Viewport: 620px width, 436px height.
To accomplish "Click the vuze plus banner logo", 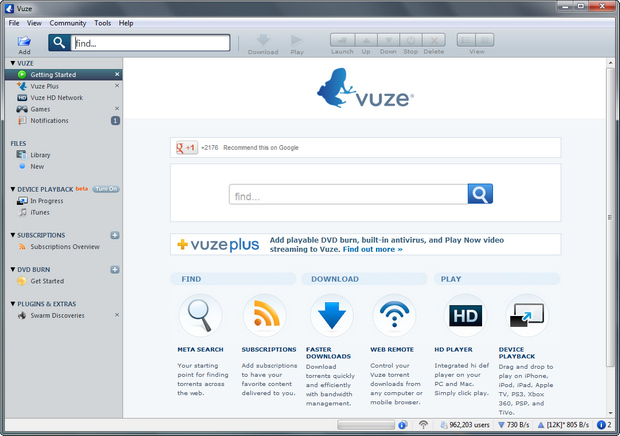I will 218,245.
